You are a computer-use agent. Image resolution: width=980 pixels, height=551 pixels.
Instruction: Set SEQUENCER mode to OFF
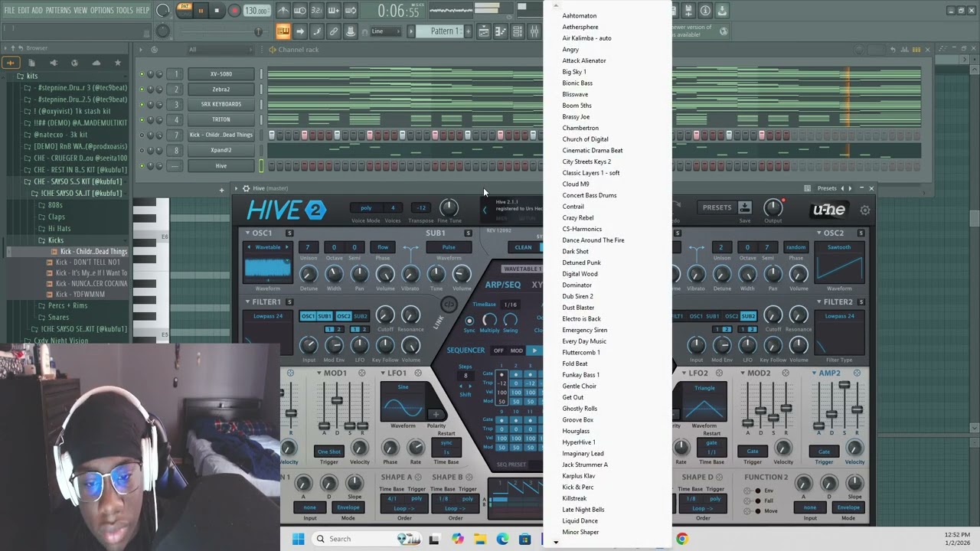tap(498, 350)
